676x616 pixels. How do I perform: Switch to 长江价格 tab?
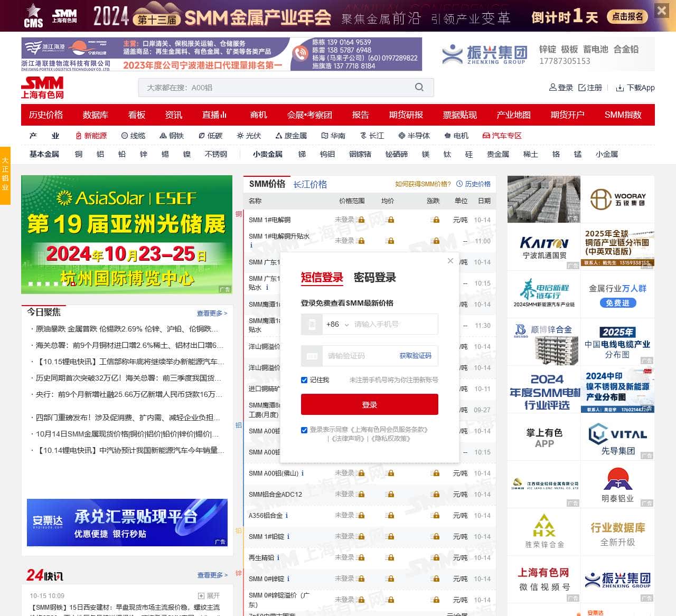tap(310, 184)
